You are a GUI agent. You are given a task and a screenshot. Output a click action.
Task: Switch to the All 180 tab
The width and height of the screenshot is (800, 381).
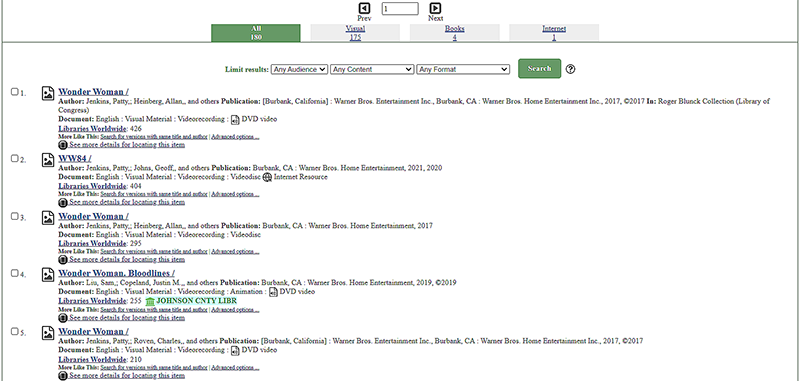tap(256, 33)
